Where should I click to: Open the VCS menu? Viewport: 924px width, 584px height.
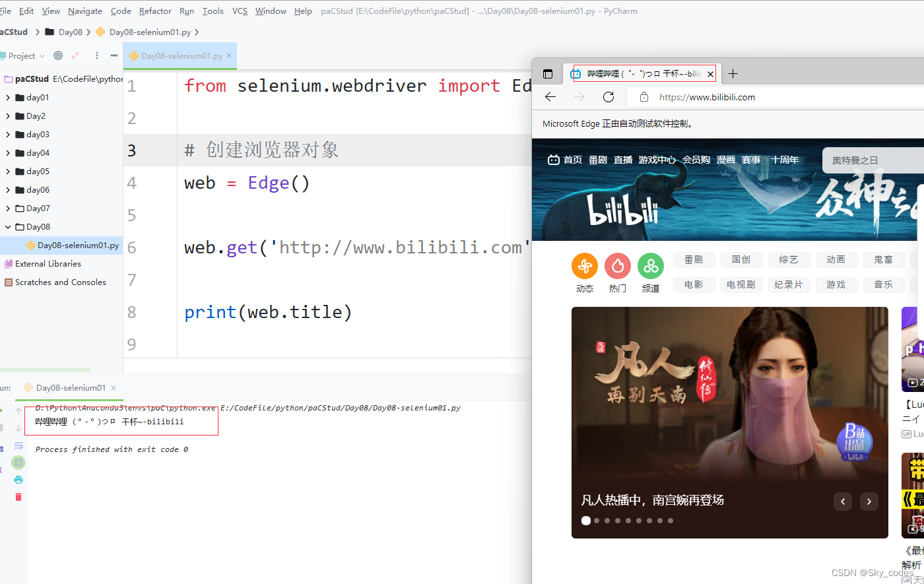coord(240,11)
